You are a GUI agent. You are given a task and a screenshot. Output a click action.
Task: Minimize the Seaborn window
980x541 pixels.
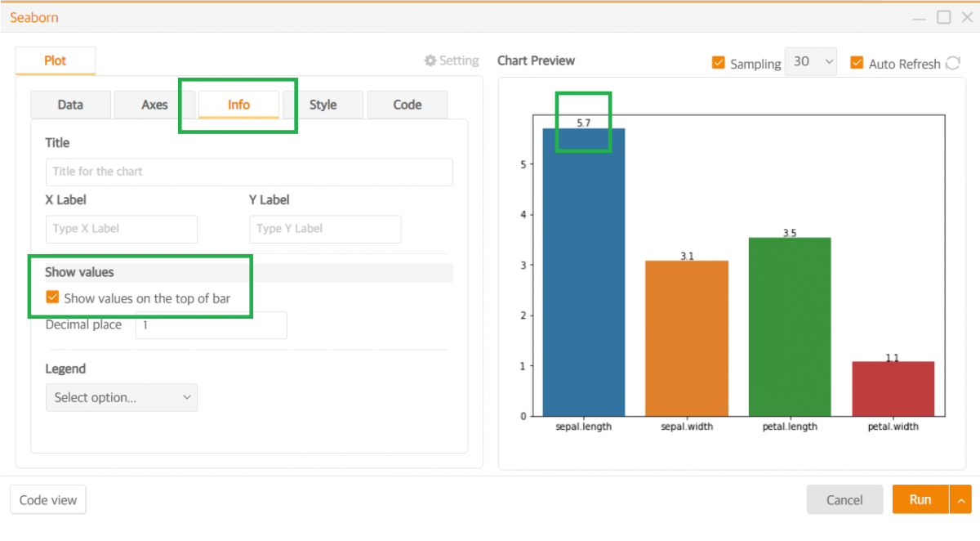[x=920, y=17]
